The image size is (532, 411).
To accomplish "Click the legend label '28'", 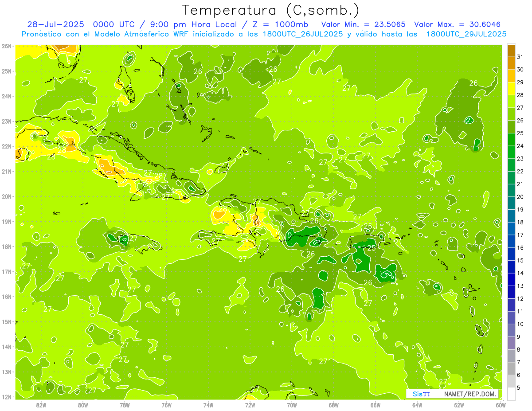I will pos(520,95).
